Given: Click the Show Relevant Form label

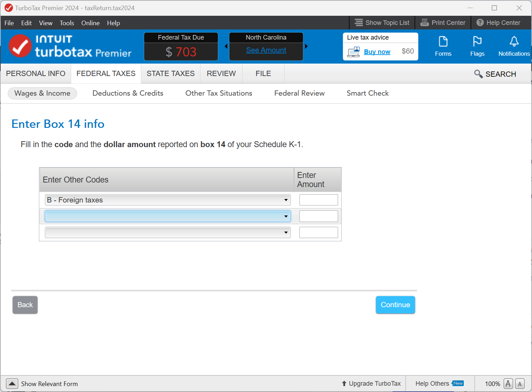Looking at the screenshot, I should click(49, 384).
